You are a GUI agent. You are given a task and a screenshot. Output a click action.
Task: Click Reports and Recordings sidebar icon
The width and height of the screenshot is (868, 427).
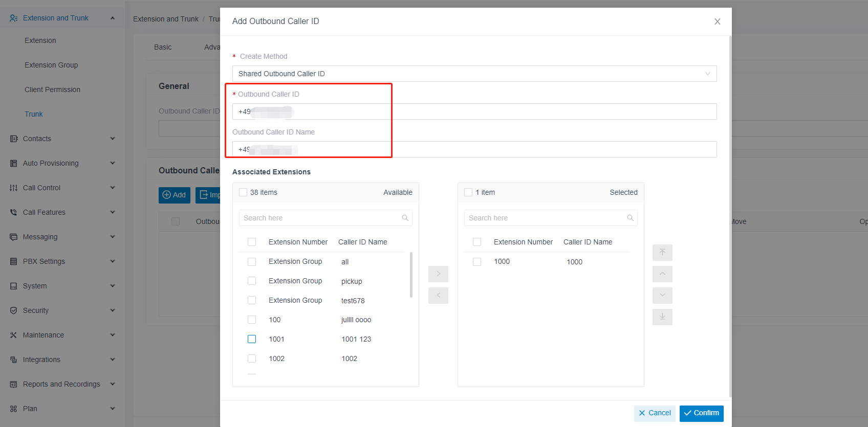coord(14,384)
